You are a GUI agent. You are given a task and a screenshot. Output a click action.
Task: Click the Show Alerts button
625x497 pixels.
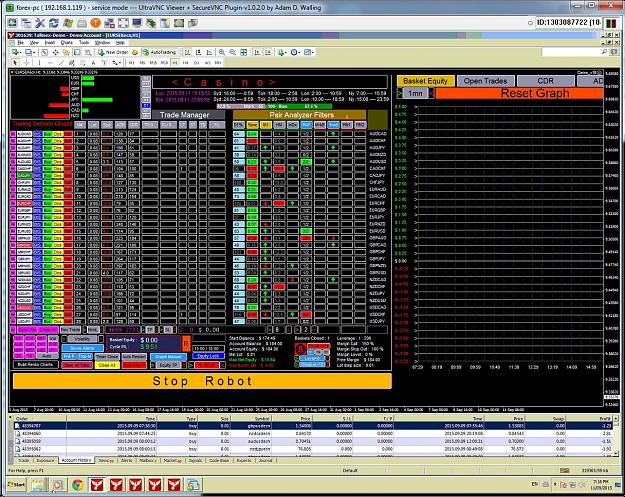coord(83,348)
